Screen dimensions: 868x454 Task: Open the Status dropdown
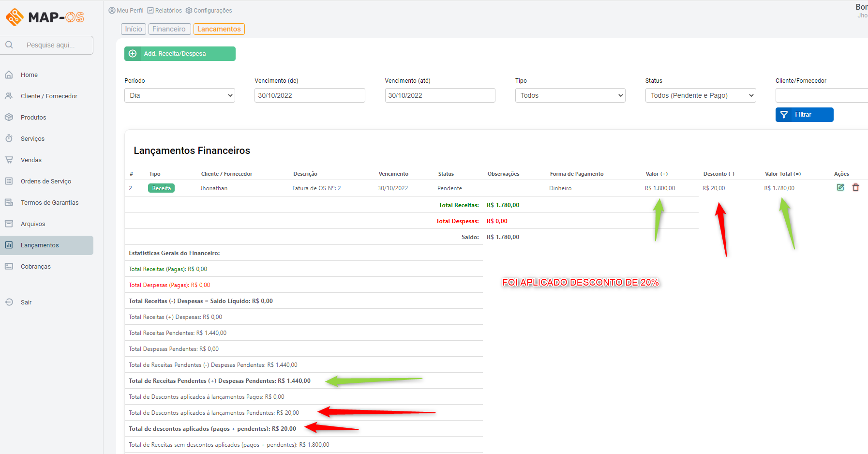(701, 95)
